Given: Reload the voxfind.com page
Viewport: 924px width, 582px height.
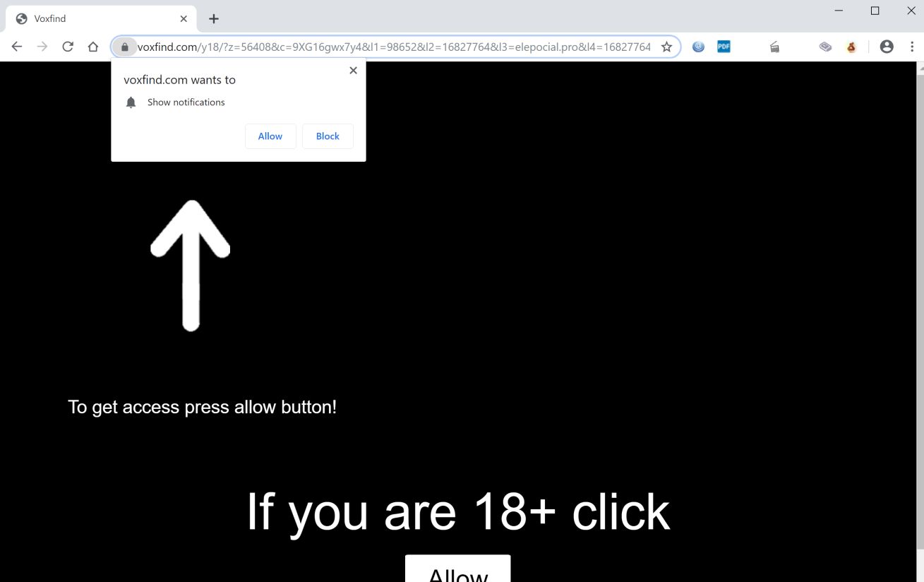Looking at the screenshot, I should click(67, 47).
